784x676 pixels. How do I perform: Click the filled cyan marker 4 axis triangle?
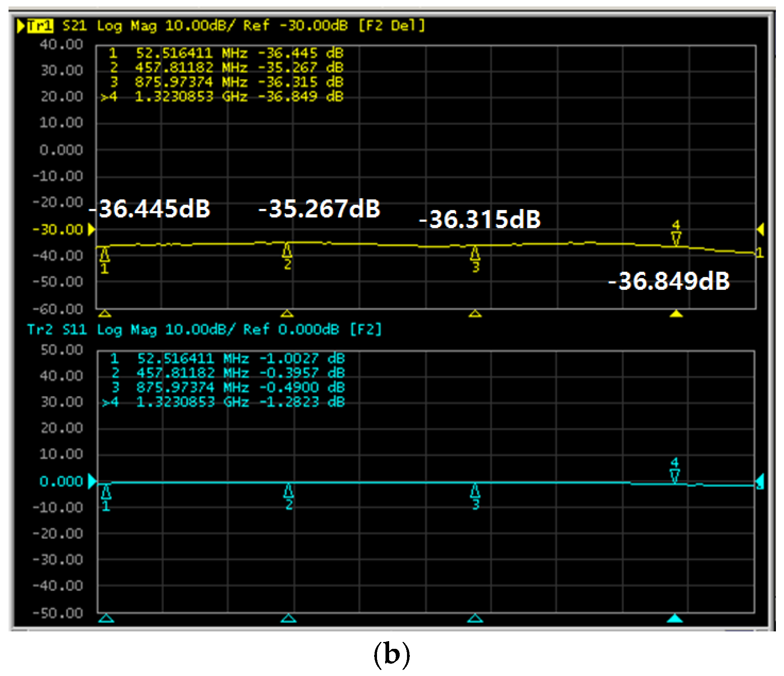point(675,618)
